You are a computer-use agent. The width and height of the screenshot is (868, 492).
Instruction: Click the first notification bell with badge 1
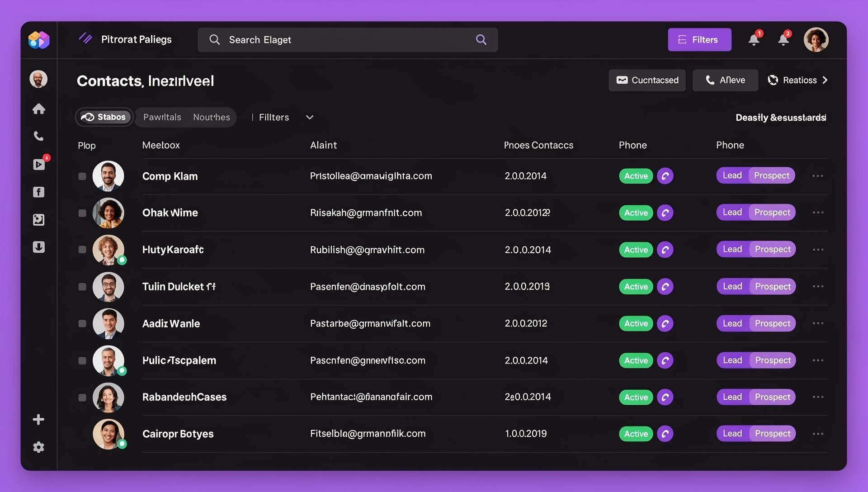point(754,39)
